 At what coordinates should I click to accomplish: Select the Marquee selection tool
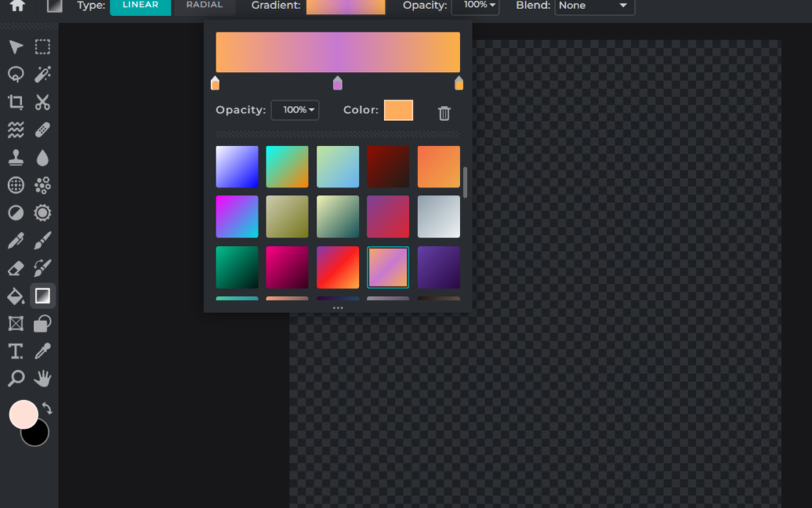point(43,47)
